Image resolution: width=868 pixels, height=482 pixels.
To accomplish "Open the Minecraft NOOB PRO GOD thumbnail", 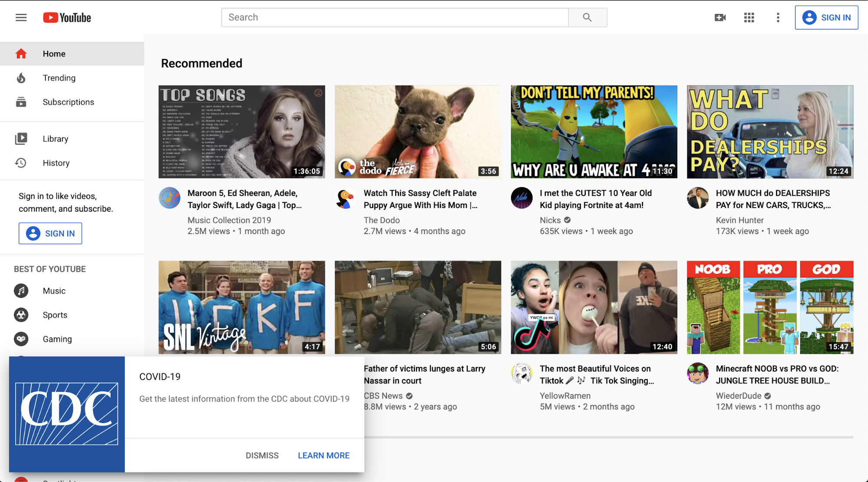I will click(770, 307).
